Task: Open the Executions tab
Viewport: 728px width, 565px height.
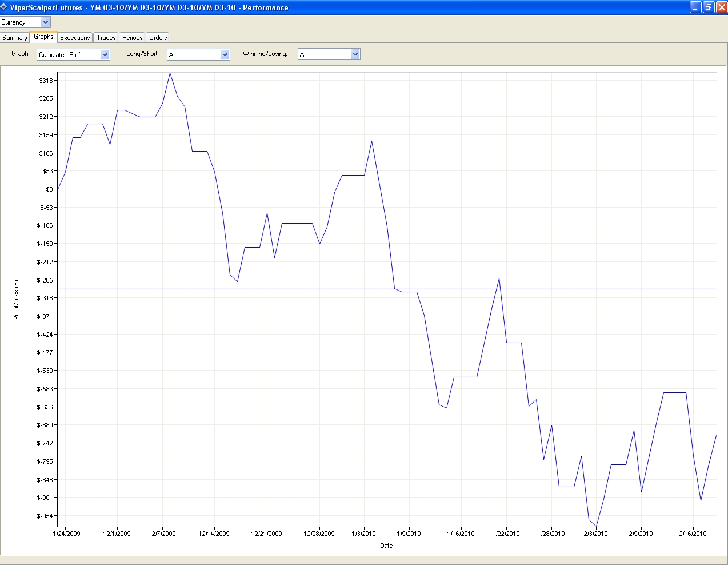Action: (75, 38)
